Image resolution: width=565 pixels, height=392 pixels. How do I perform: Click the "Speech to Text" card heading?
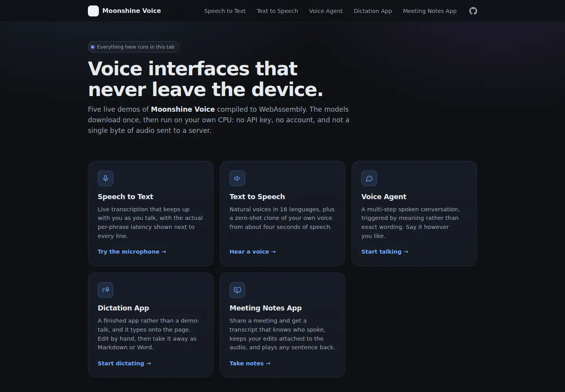pos(126,197)
